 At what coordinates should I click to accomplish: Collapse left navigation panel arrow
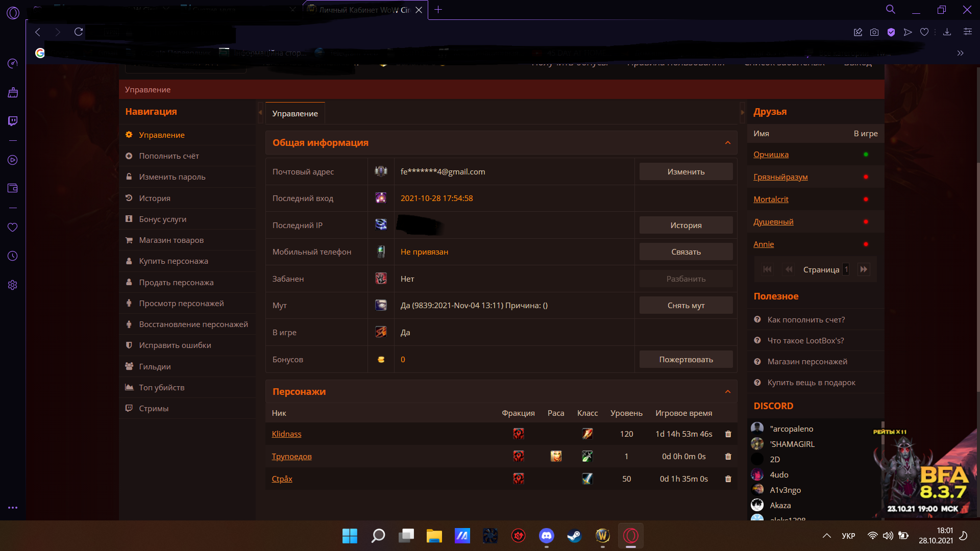tap(260, 113)
